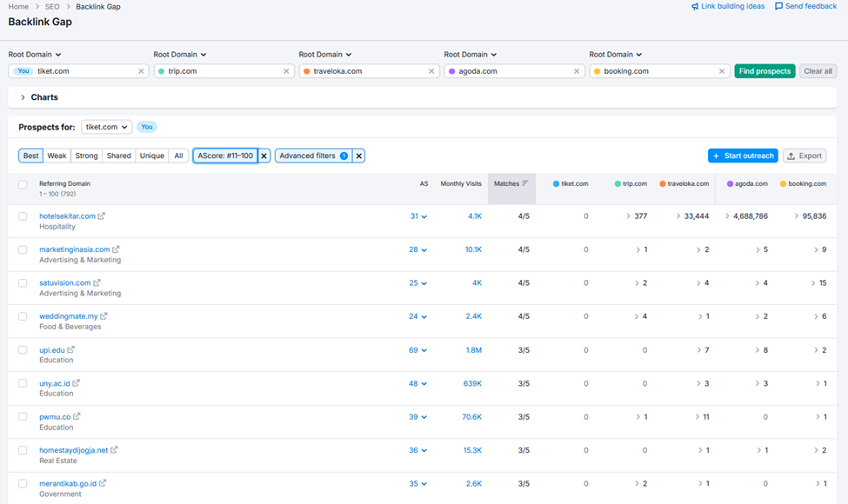Open external link icon next to homestaydijogja.net

[x=114, y=450]
